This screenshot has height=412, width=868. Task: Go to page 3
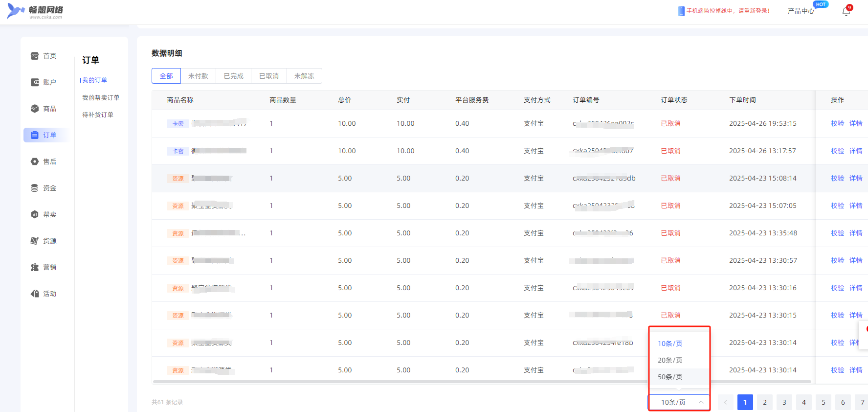(784, 402)
